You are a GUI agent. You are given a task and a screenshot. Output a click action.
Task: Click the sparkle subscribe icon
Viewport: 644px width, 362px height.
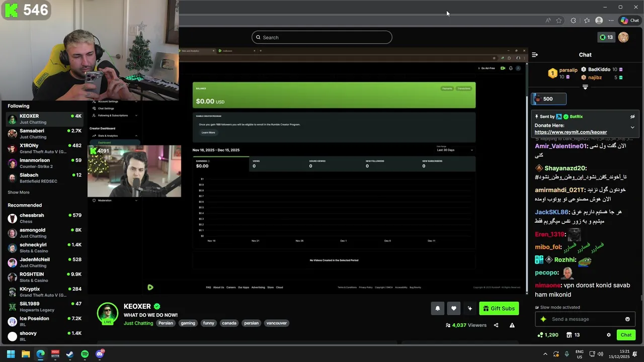470,308
